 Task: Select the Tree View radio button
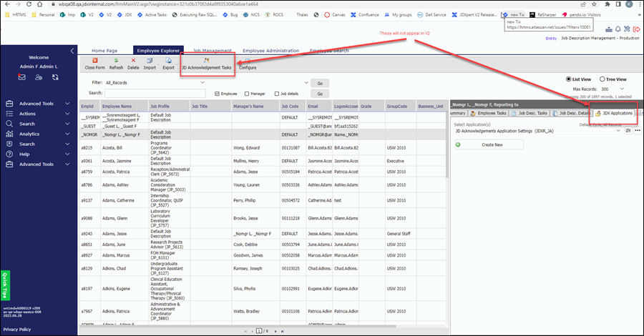tap(601, 79)
